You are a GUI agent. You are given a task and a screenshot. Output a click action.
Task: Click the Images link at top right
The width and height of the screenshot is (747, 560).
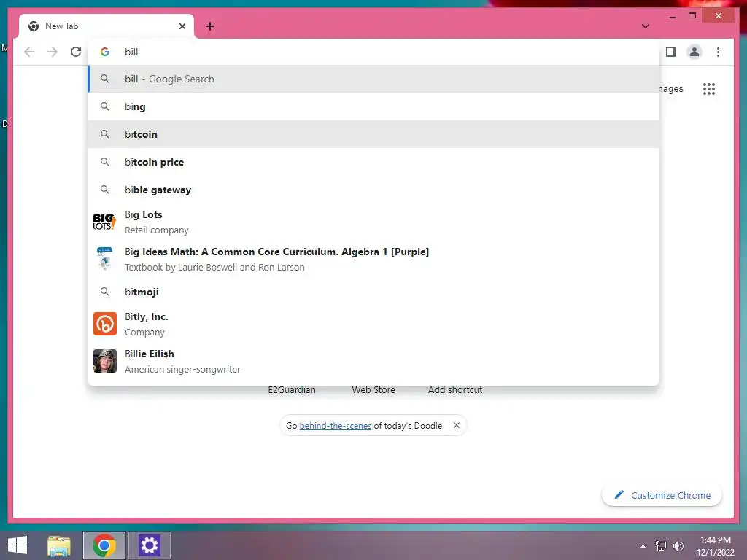point(671,88)
